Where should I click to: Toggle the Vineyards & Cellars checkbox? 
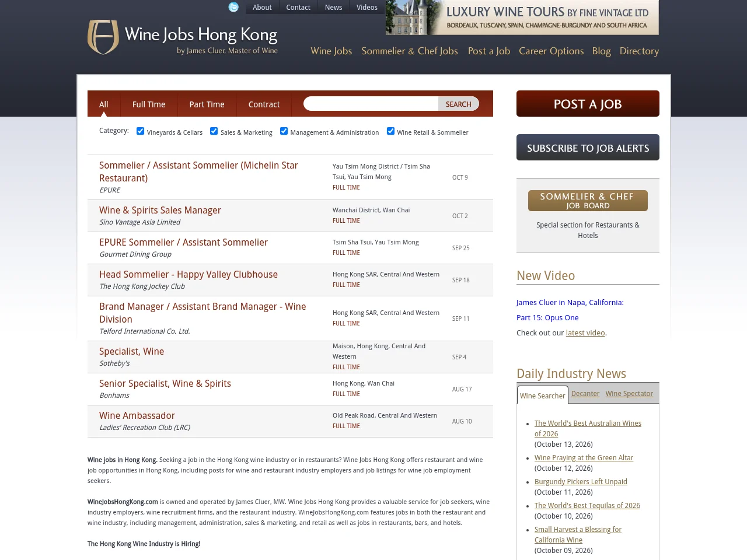140,131
